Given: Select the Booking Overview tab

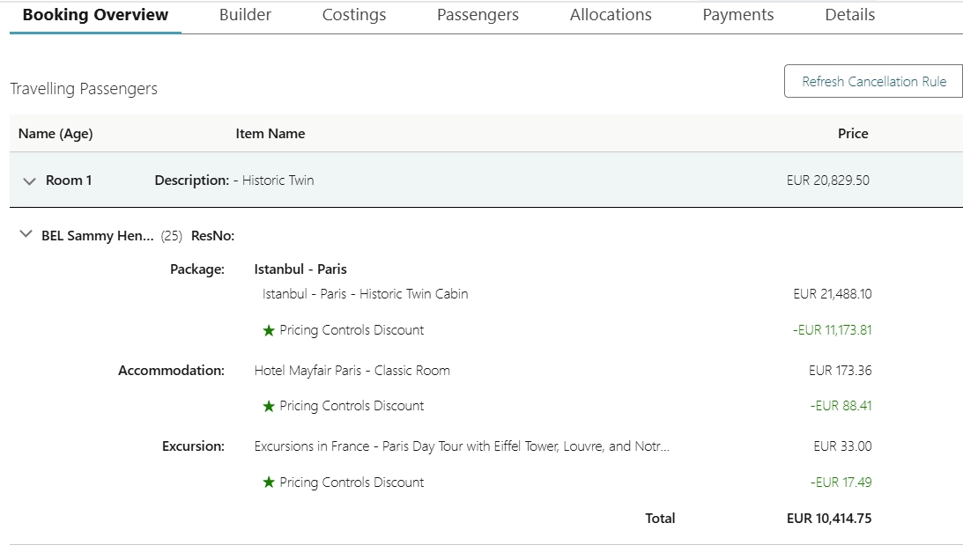Looking at the screenshot, I should click(95, 15).
